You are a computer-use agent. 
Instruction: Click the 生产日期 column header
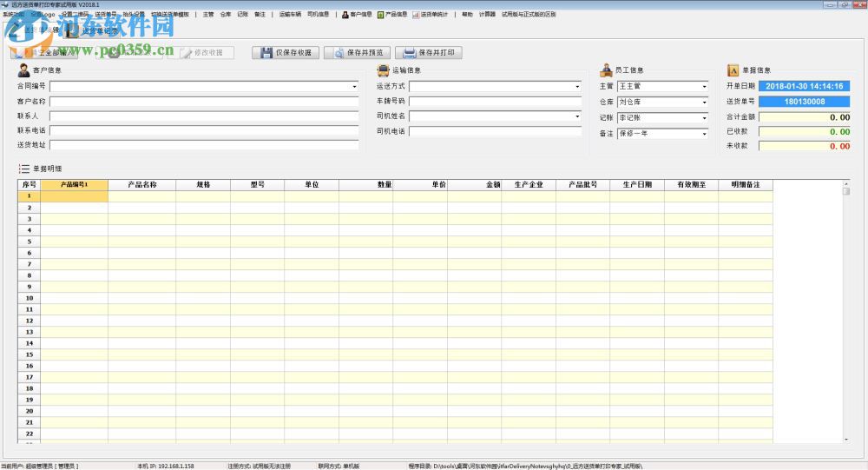pos(637,184)
